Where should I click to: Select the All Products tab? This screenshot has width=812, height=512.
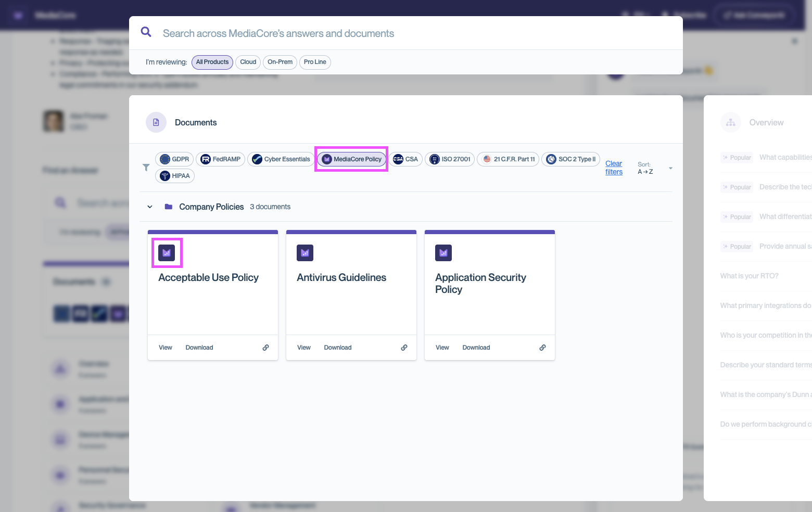212,62
